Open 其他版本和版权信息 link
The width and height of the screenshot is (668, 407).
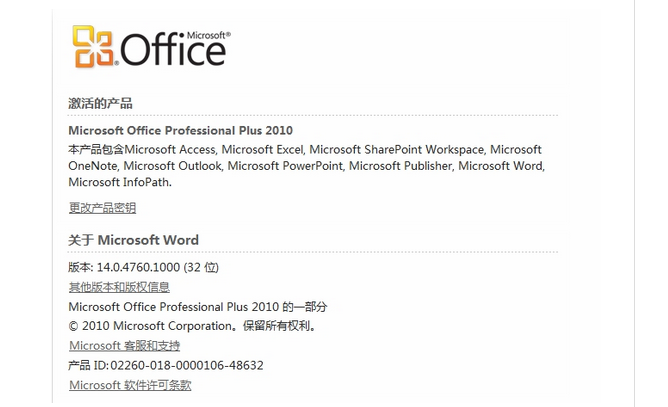click(119, 287)
